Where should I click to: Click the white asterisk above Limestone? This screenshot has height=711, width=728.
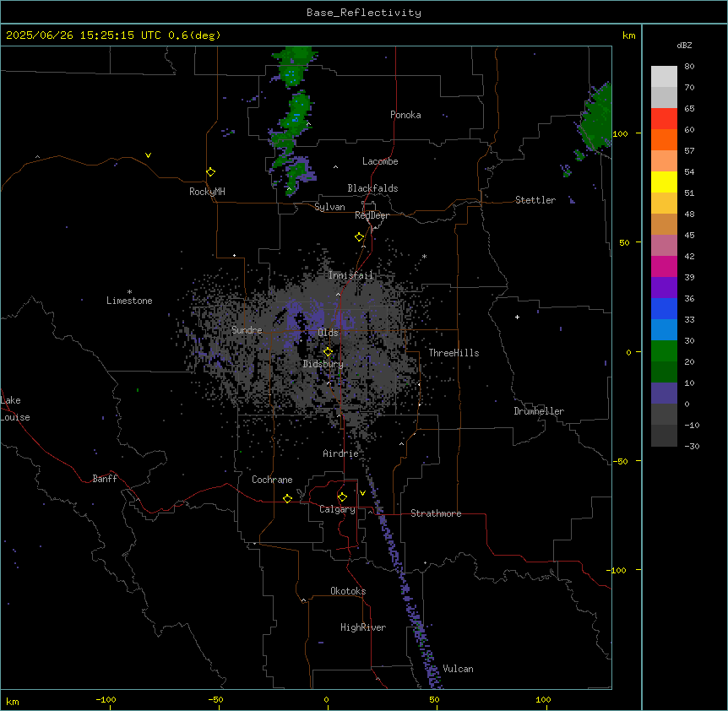(x=129, y=292)
